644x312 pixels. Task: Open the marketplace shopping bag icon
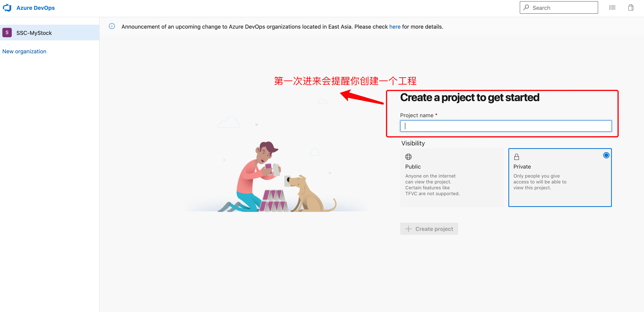[631, 7]
